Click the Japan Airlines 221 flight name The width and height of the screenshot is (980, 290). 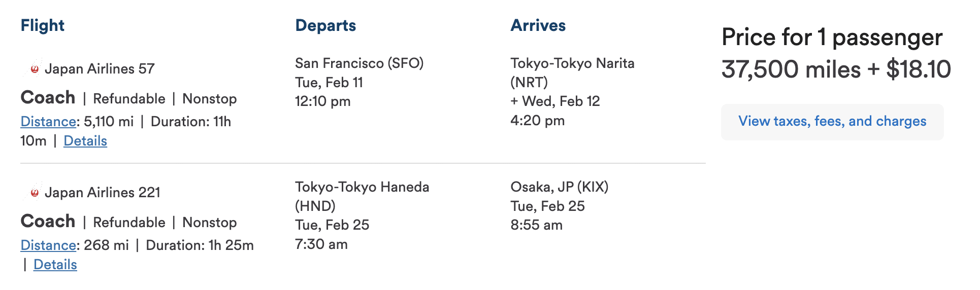tap(102, 193)
